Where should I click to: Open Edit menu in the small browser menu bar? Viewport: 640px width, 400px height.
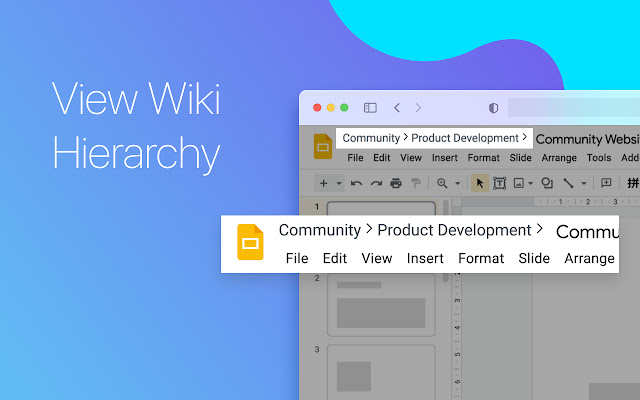[x=382, y=158]
